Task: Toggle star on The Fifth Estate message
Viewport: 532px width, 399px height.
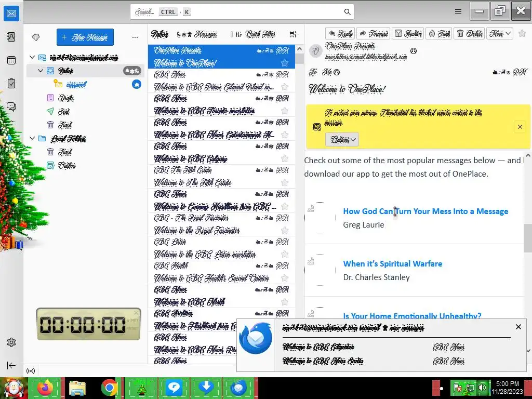Action: point(285,182)
